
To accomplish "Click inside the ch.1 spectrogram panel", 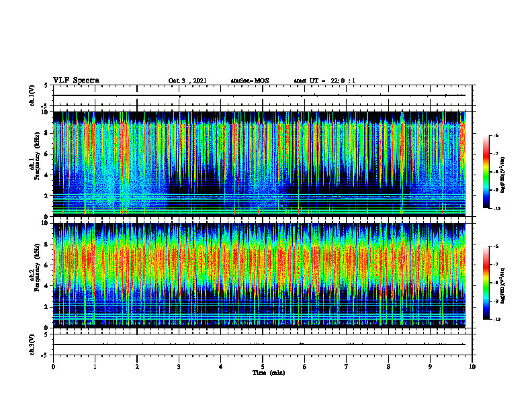I will pos(259,164).
